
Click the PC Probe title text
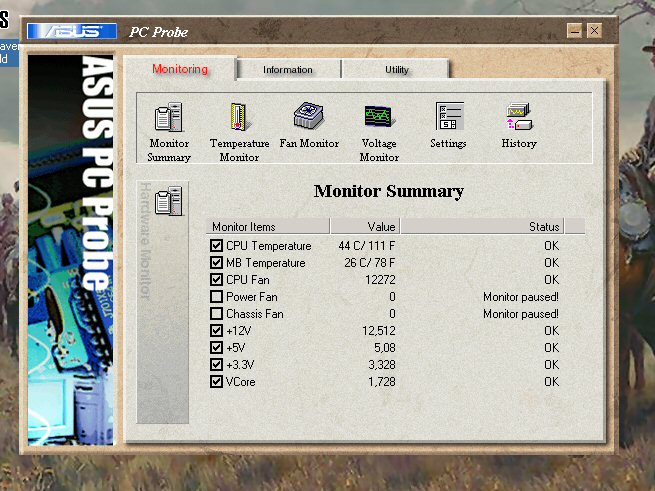158,32
